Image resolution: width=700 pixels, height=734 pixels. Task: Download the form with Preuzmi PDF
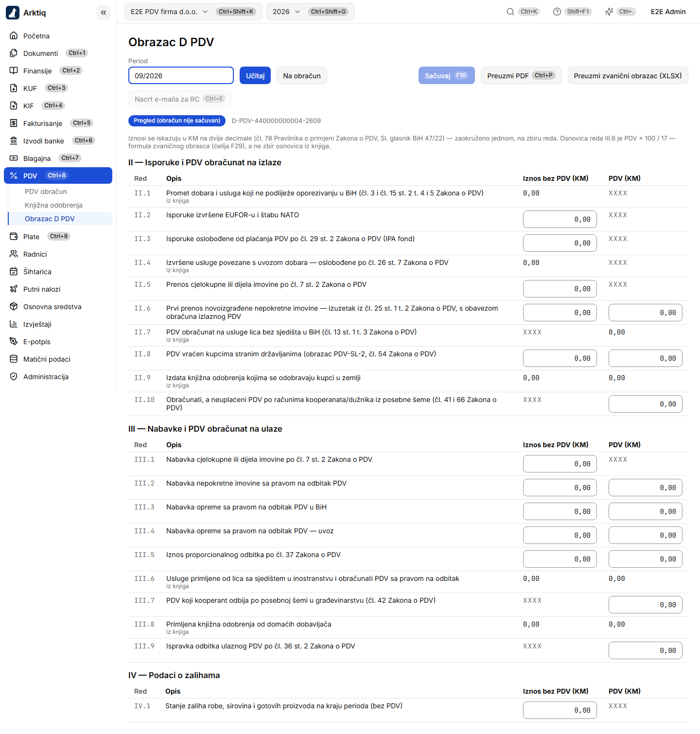[x=521, y=75]
